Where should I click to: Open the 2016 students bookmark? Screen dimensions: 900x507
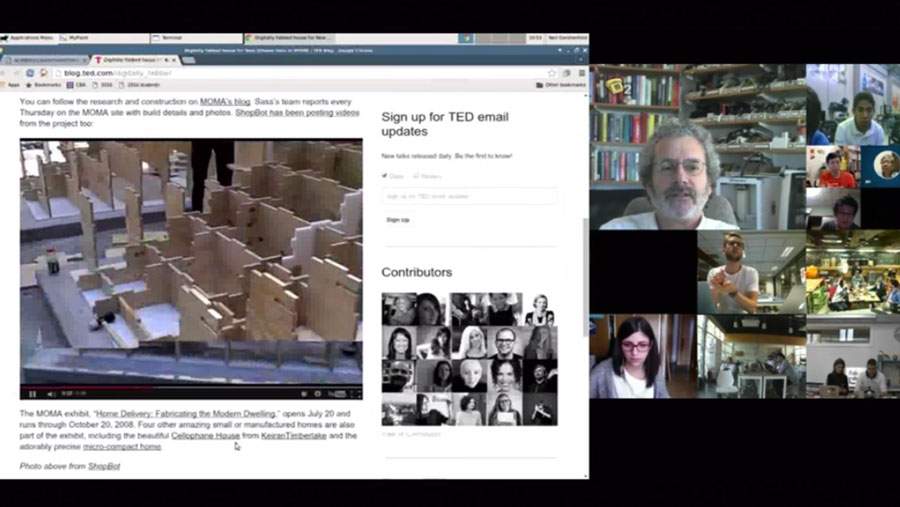(x=139, y=85)
